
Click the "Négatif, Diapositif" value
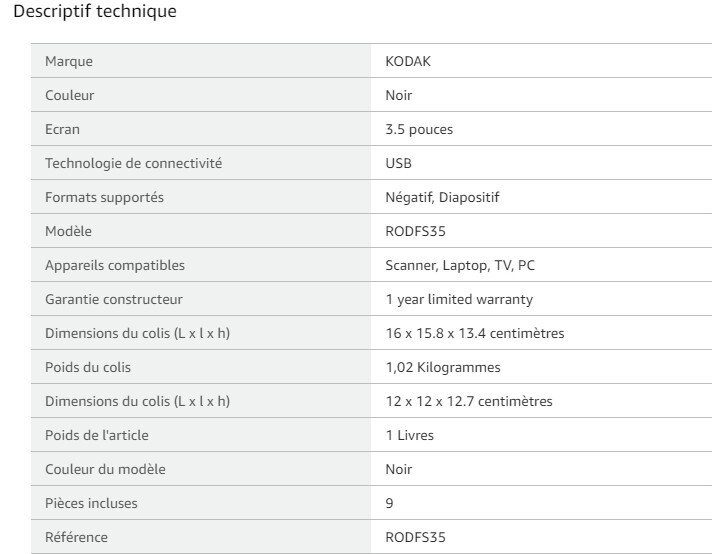point(442,198)
